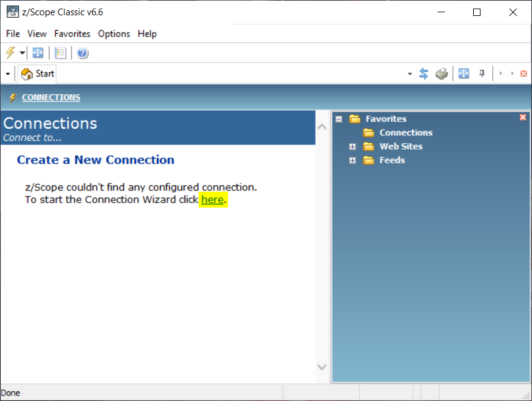The height and width of the screenshot is (401, 532).
Task: Go to previous tab with left arrow
Action: click(x=501, y=73)
